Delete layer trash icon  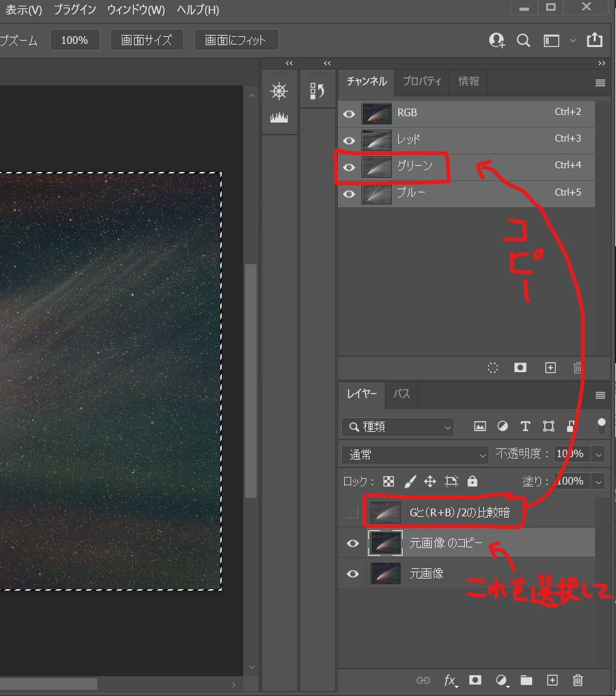pyautogui.click(x=577, y=680)
